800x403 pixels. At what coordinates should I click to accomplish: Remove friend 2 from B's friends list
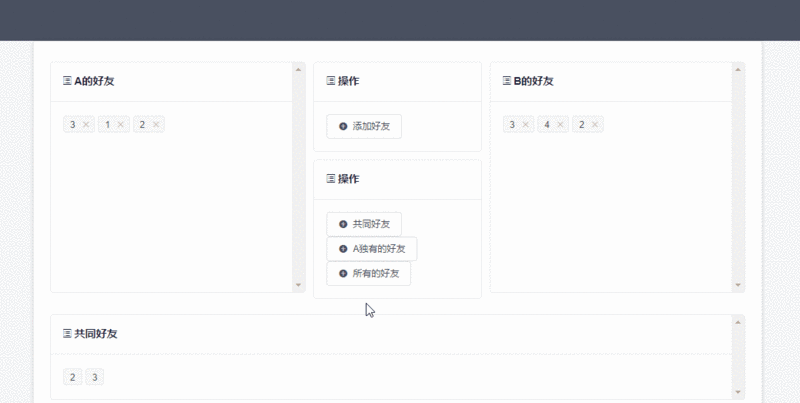pos(595,124)
